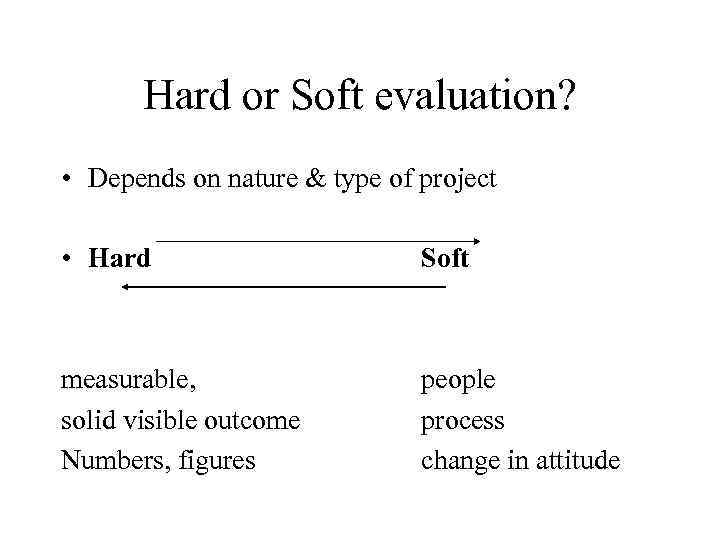Screen dimensions: 720x540
Task: Select the bold 'Soft' label
Action: click(444, 258)
